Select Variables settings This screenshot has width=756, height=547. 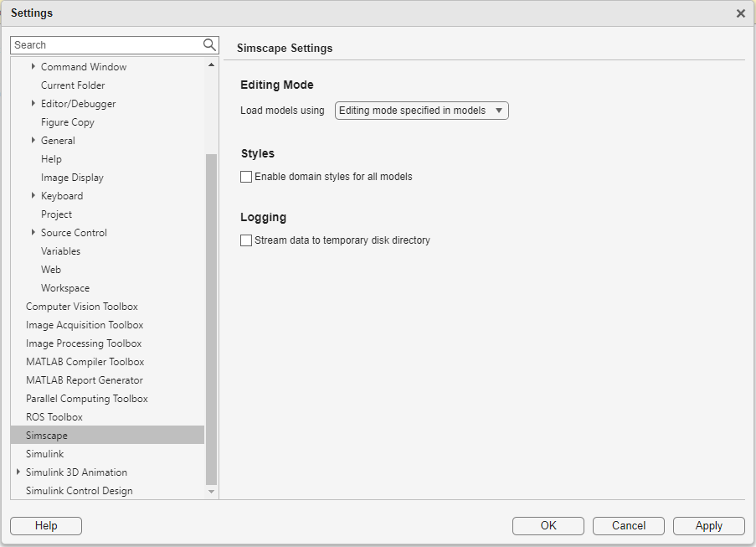tap(61, 251)
